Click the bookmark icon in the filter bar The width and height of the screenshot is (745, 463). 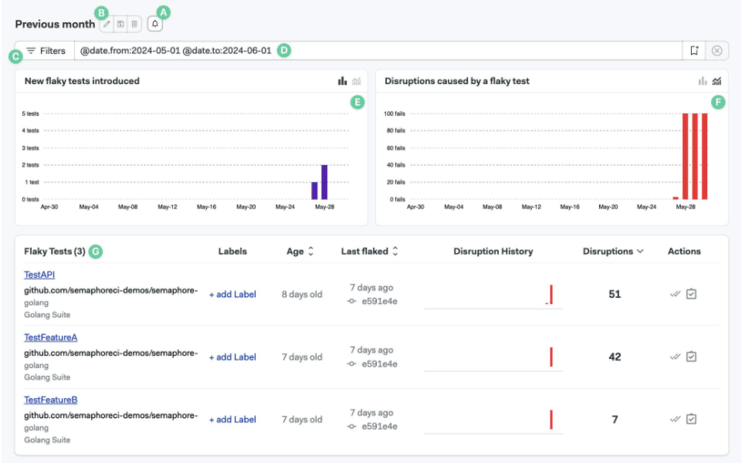tap(694, 51)
